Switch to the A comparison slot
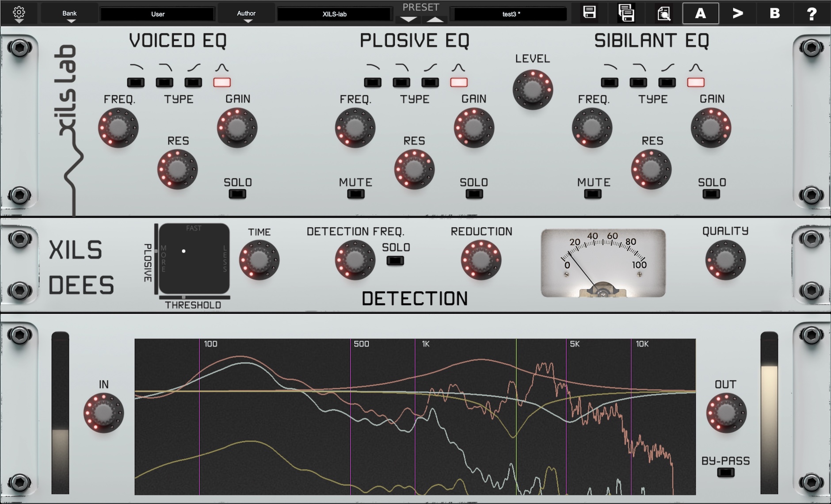831x504 pixels. coord(701,14)
